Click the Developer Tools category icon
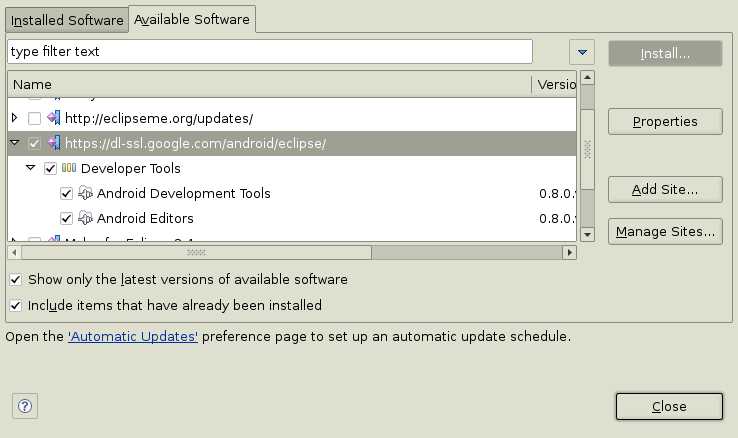The image size is (738, 438). [69, 168]
